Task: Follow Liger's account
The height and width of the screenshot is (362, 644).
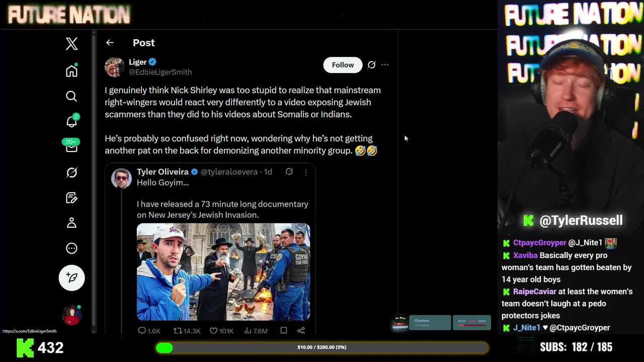Action: pyautogui.click(x=343, y=65)
